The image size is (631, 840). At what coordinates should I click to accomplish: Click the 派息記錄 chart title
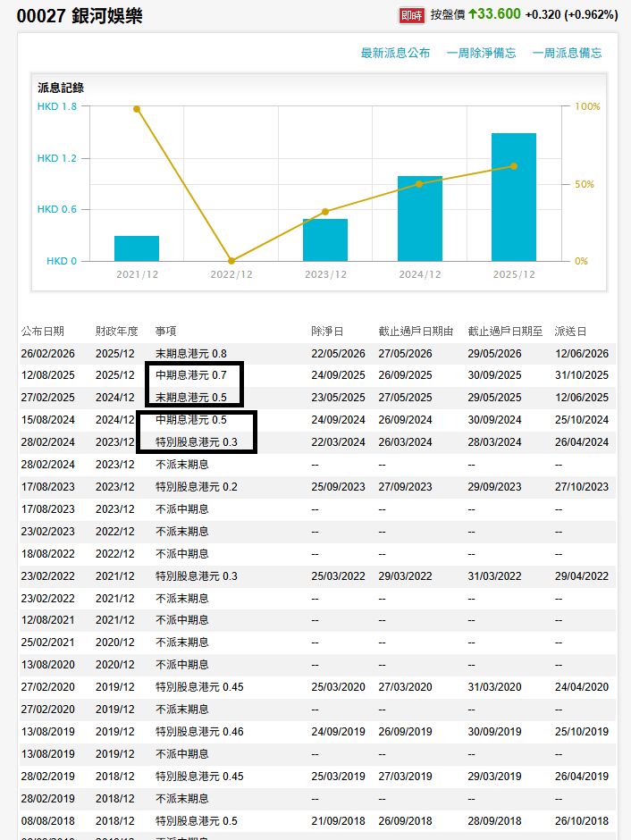coord(61,88)
